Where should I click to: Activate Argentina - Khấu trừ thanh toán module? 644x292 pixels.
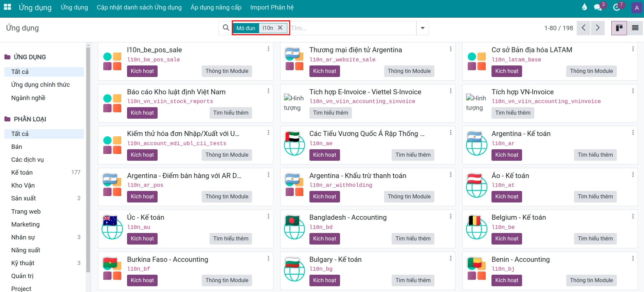(x=324, y=196)
